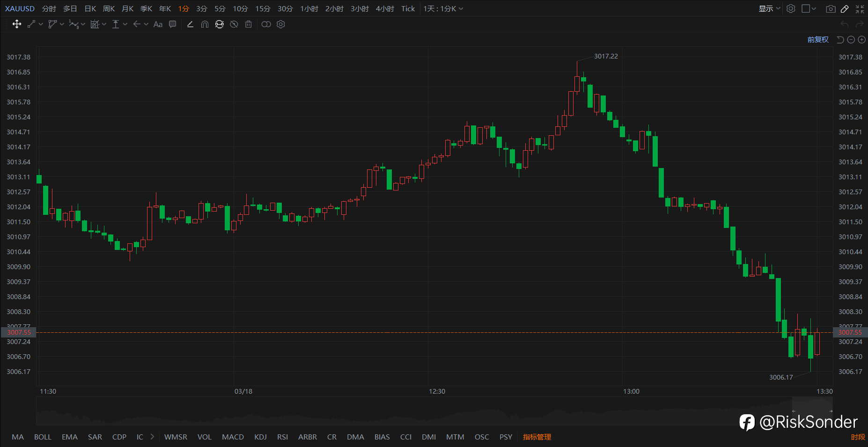Toggle the EMA indicator
The width and height of the screenshot is (868, 447).
coord(70,437)
